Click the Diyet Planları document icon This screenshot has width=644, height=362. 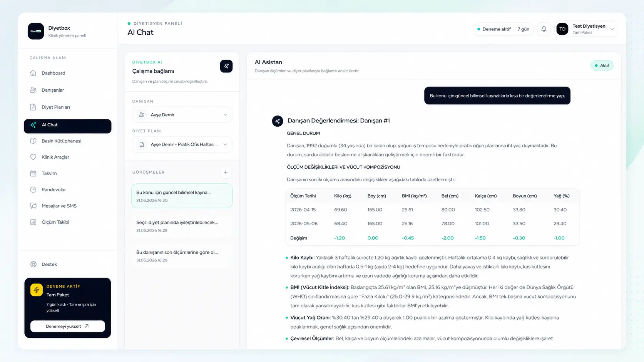pyautogui.click(x=33, y=107)
